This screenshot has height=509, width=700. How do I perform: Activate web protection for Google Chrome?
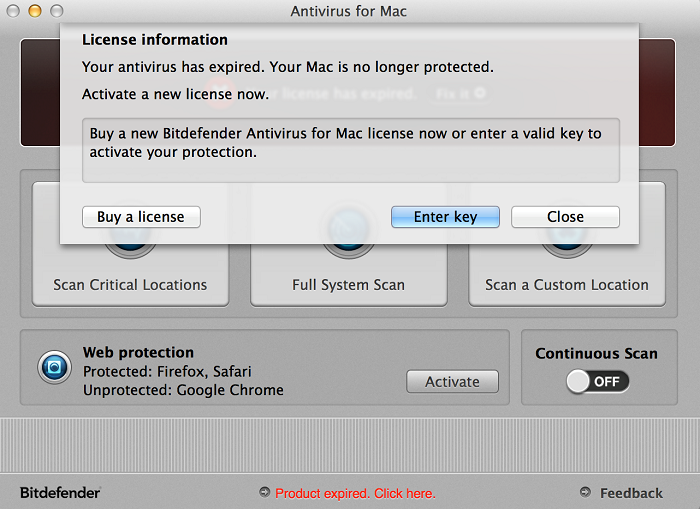coord(452,381)
